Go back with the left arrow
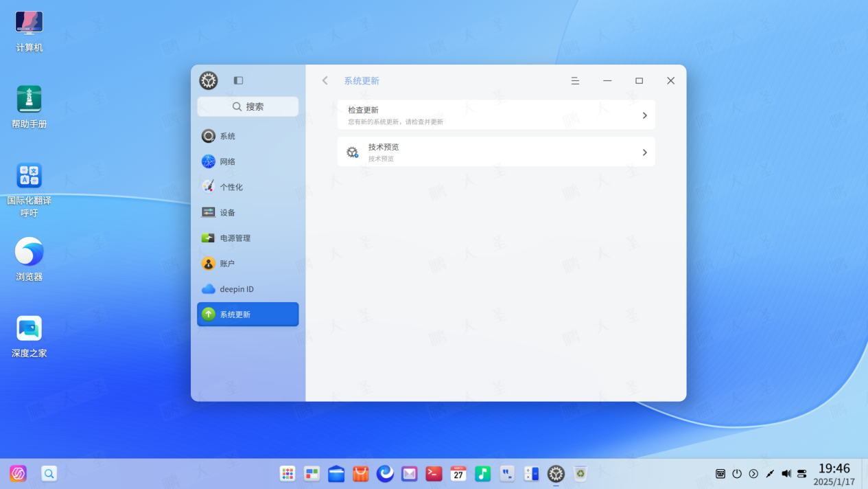Viewport: 868px width, 489px height. 325,80
